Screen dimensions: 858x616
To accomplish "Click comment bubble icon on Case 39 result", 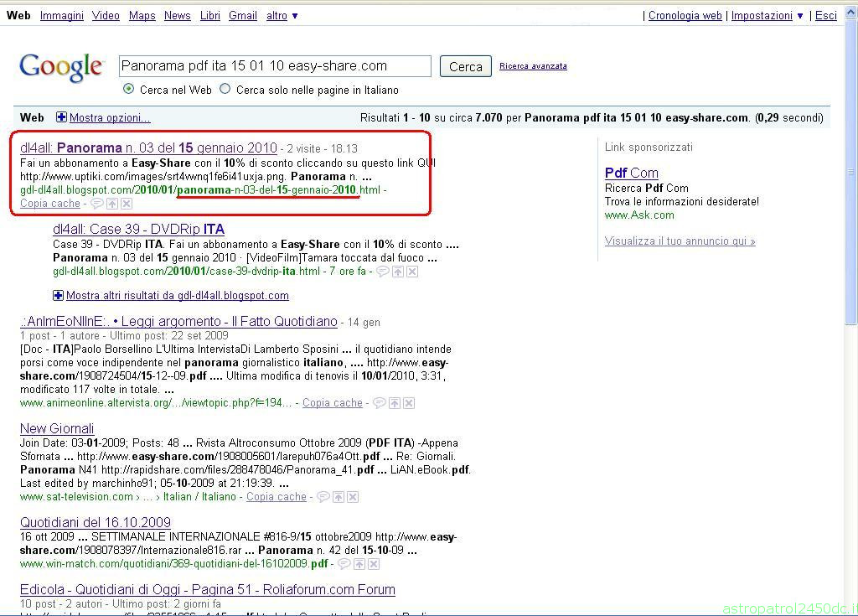I will tap(383, 272).
